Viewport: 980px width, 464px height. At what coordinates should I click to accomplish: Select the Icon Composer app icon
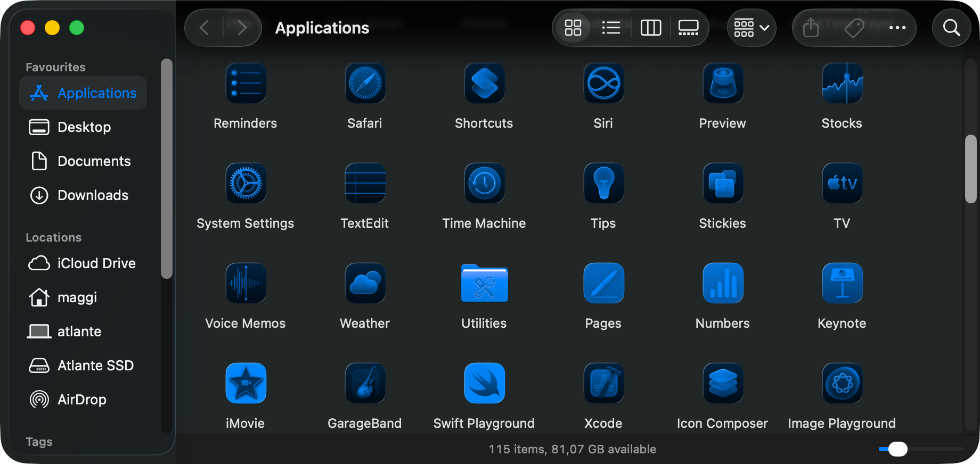click(x=723, y=383)
